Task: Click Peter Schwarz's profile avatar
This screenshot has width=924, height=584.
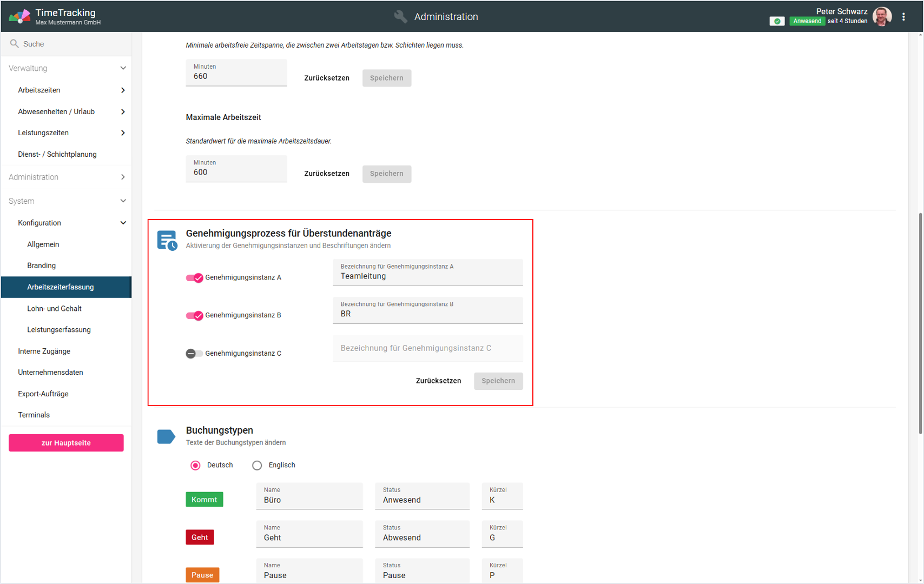Action: 882,17
